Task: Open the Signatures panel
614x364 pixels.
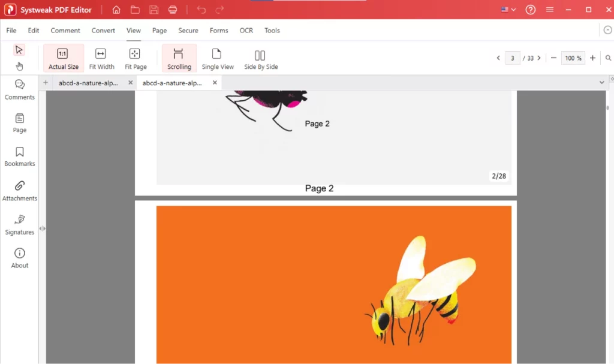Action: pos(20,224)
